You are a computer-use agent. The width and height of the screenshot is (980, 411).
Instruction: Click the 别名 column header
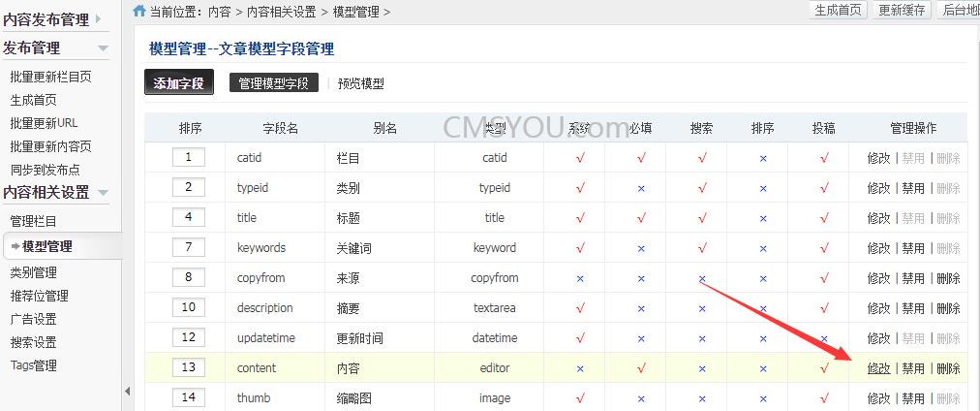click(x=385, y=128)
